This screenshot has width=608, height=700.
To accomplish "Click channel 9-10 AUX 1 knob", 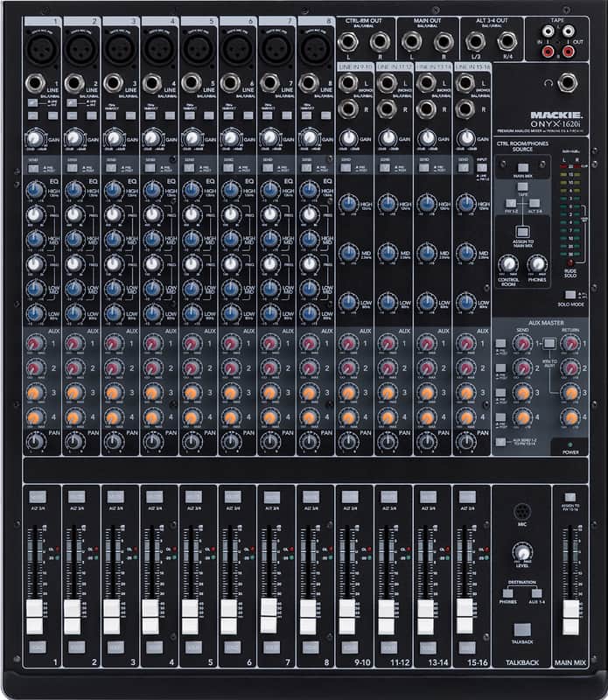I will 348,344.
